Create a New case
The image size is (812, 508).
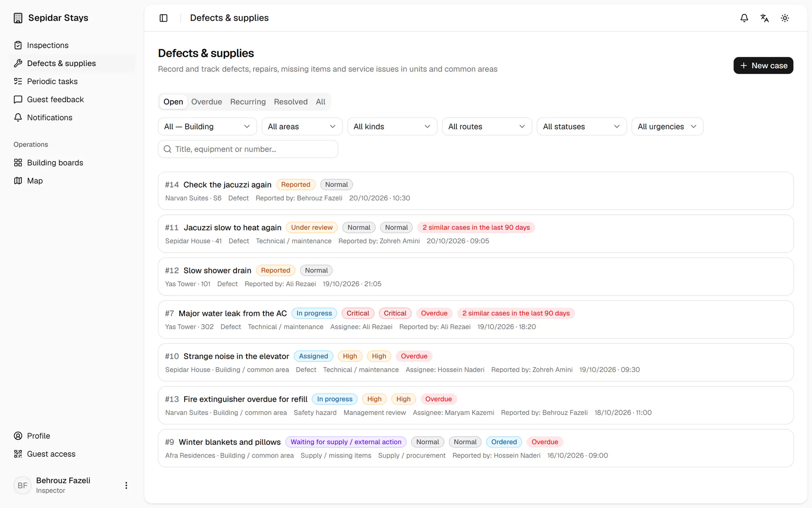point(763,65)
